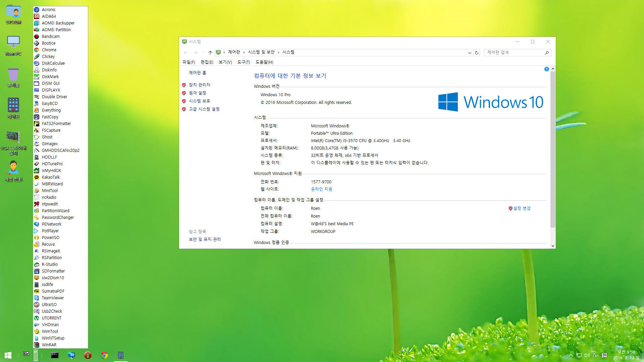Click the 온라인 지원 website link
The width and height of the screenshot is (644, 362).
322,189
